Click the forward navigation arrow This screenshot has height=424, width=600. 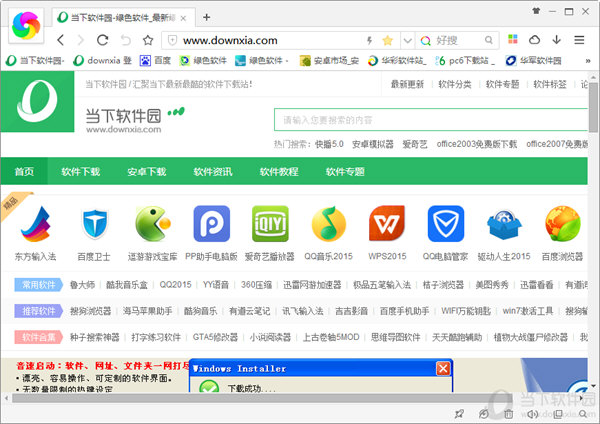tap(80, 40)
